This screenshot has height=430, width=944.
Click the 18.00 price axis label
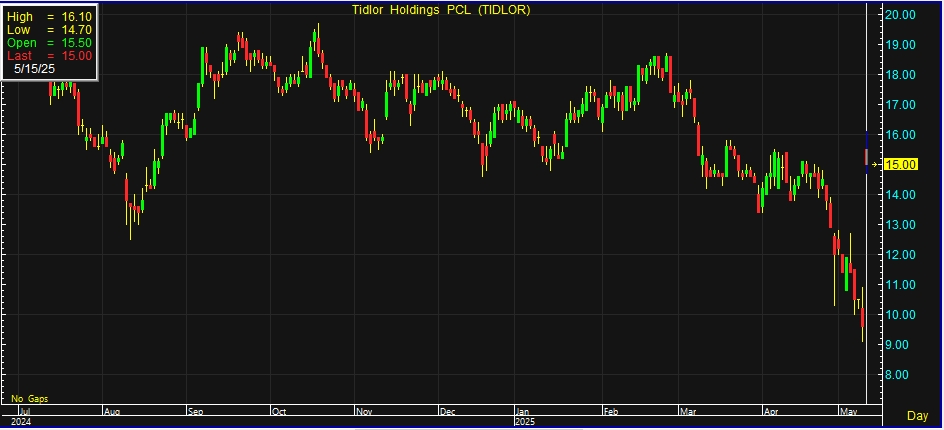[x=901, y=75]
